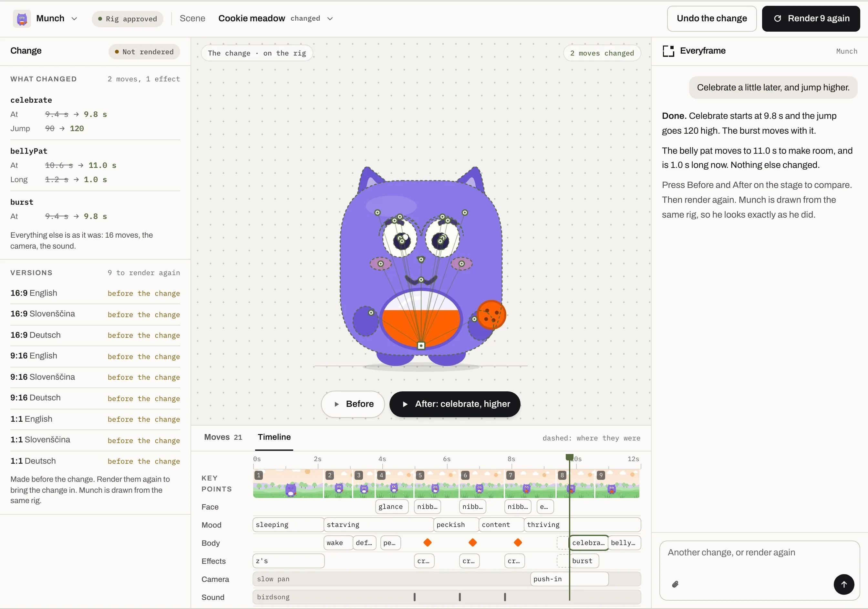868x609 pixels.
Task: Click the 9:16 Deutsch version row
Action: [x=95, y=398]
